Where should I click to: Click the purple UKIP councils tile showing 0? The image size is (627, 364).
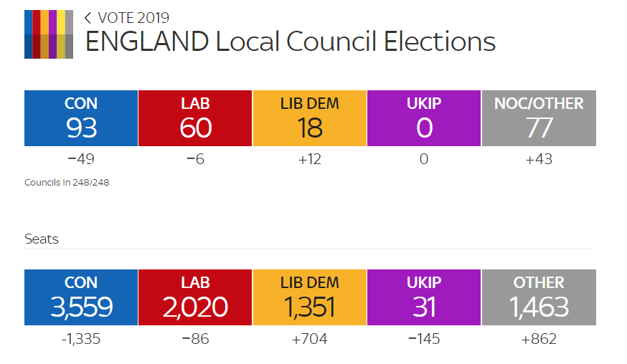(x=424, y=118)
